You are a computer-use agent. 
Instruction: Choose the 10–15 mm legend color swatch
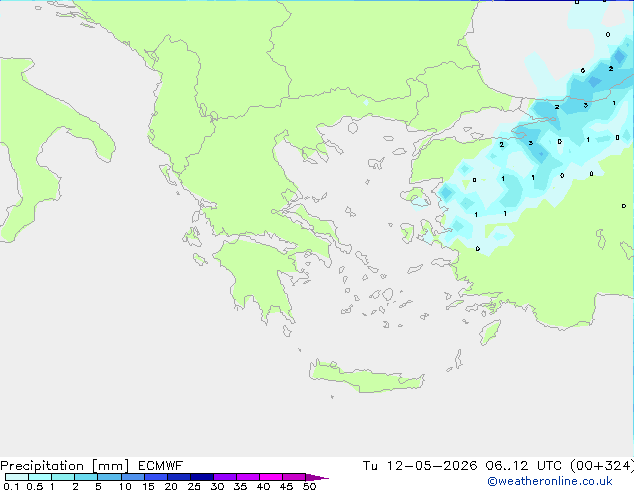[x=132, y=477]
